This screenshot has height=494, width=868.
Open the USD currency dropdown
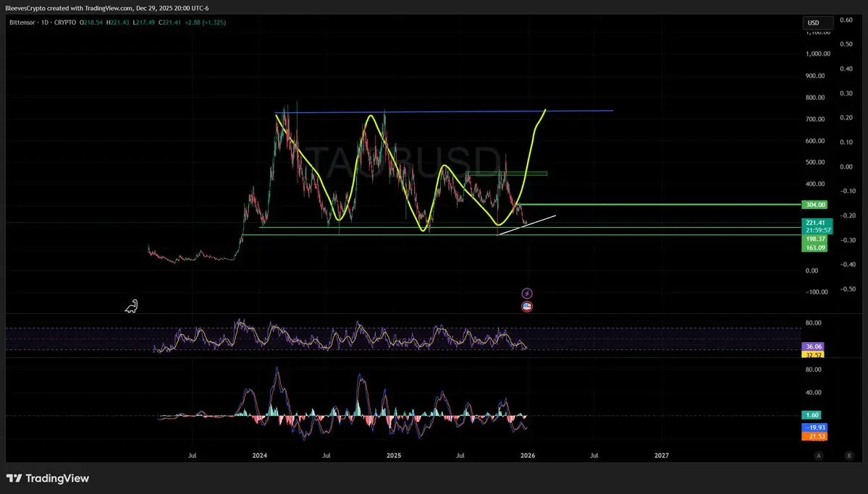coord(814,23)
